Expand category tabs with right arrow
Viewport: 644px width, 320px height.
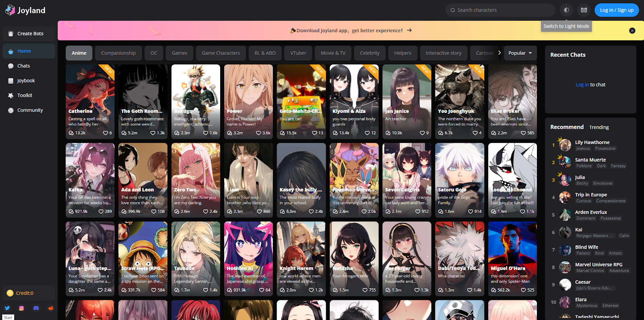click(x=500, y=53)
